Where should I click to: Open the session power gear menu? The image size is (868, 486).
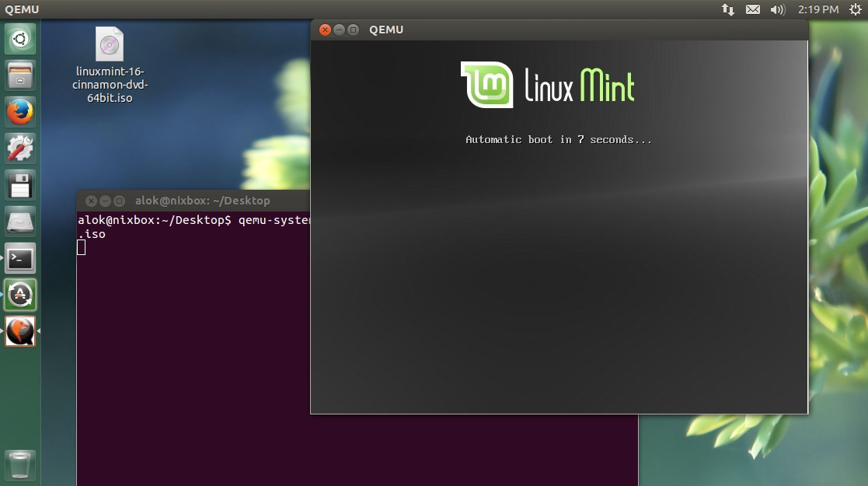point(854,9)
